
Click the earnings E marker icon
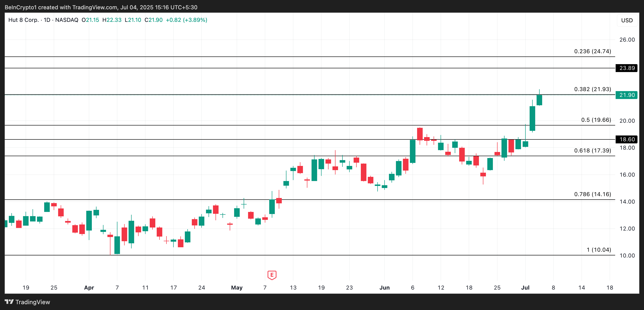pyautogui.click(x=272, y=275)
